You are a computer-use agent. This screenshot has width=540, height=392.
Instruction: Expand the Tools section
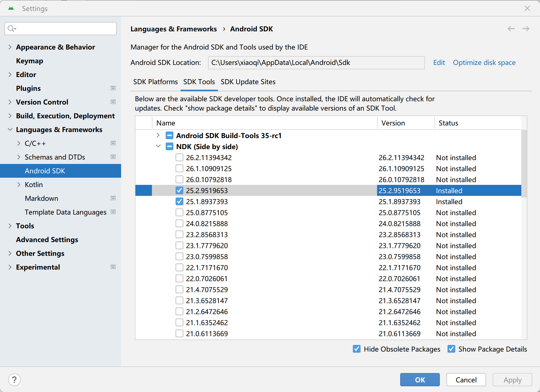pyautogui.click(x=10, y=226)
